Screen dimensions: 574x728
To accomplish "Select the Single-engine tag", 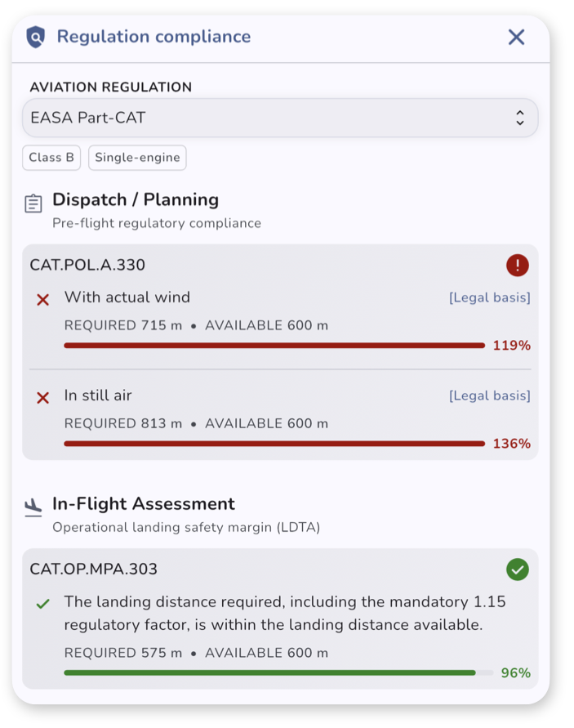I will click(137, 158).
